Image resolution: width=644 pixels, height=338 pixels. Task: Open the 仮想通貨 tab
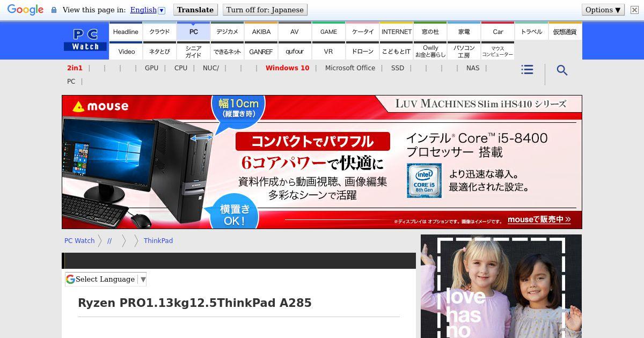click(565, 31)
